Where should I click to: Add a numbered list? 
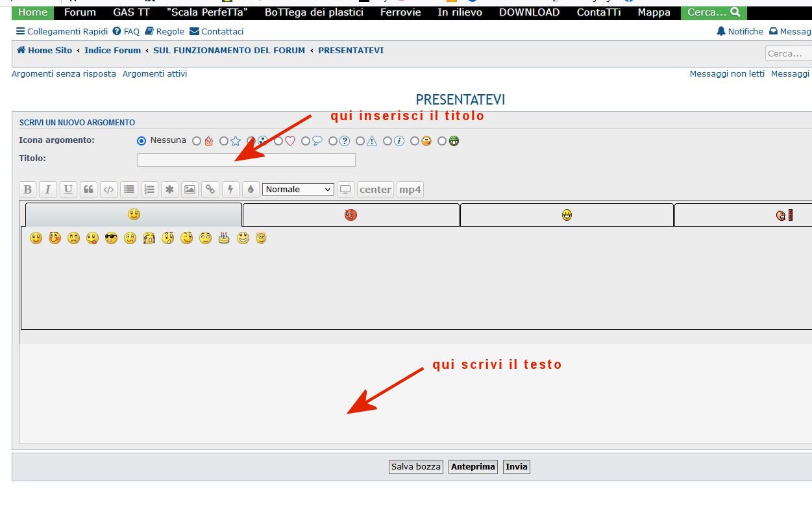(149, 190)
